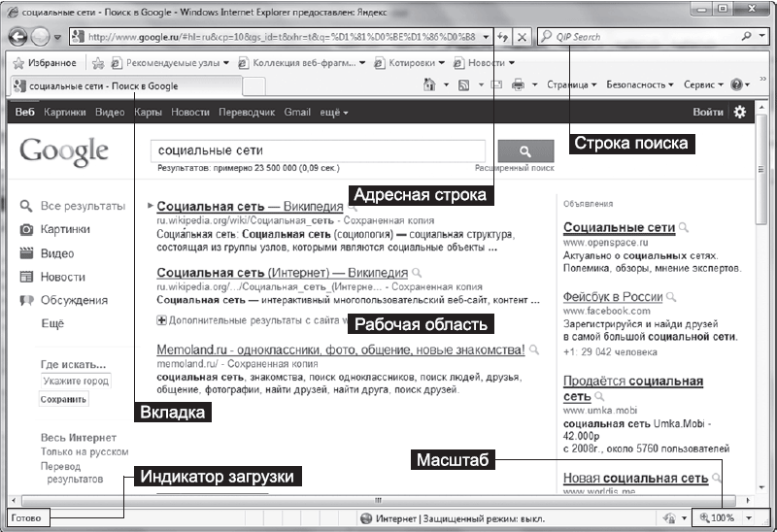Click the Home page icon
Viewport: 777px width, 532px height.
point(429,85)
